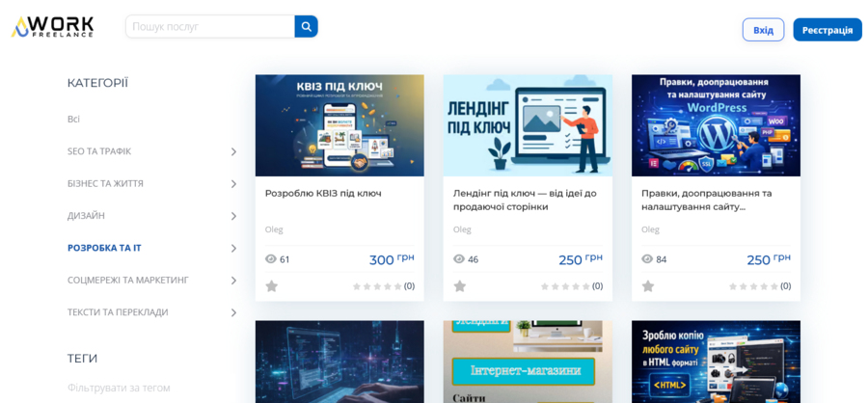Select СОЦМЕРЕЖІ ТА МАРКЕТИНГ category
The image size is (868, 403).
pos(127,280)
